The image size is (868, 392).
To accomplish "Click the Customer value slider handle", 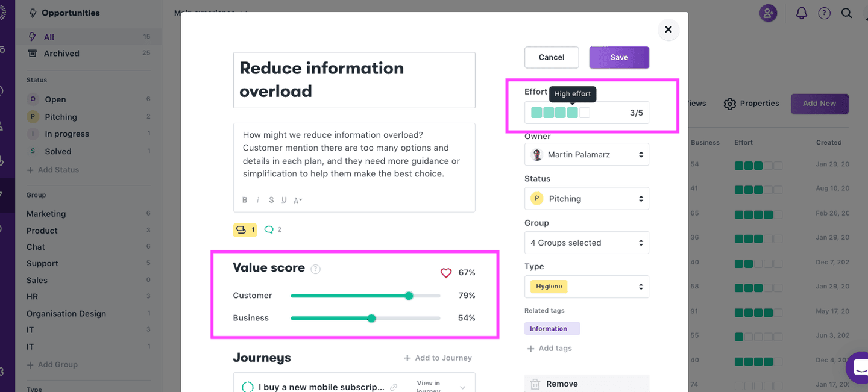I will (409, 296).
